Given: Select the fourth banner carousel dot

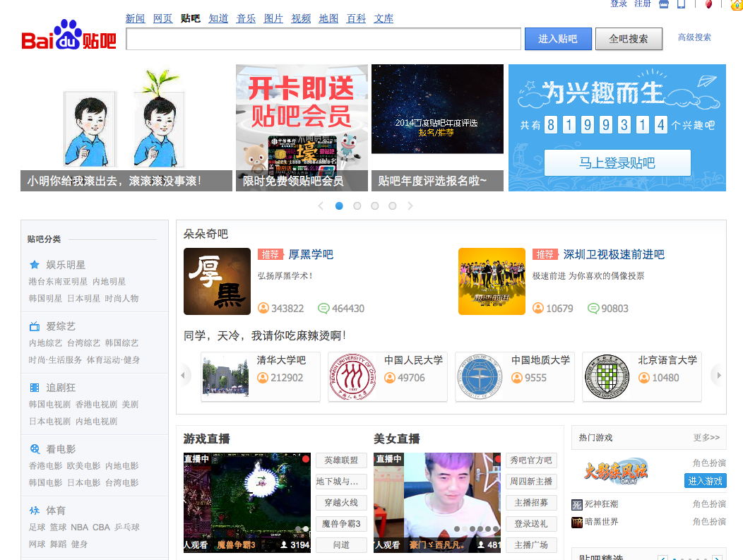Looking at the screenshot, I should tap(392, 206).
